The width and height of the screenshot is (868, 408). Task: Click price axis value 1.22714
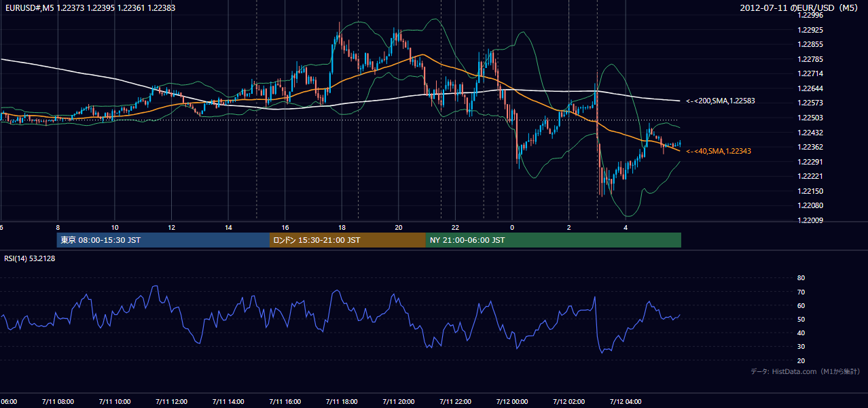tap(810, 74)
